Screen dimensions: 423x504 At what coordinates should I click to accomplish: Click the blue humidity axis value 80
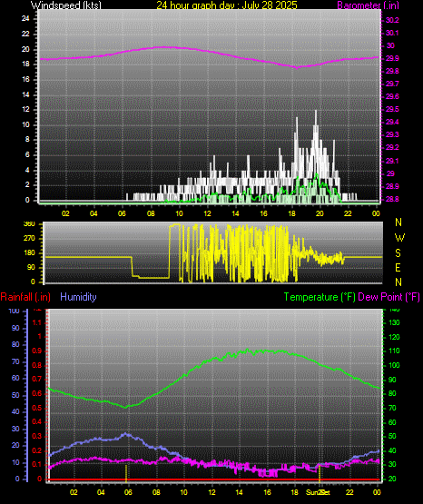point(15,344)
